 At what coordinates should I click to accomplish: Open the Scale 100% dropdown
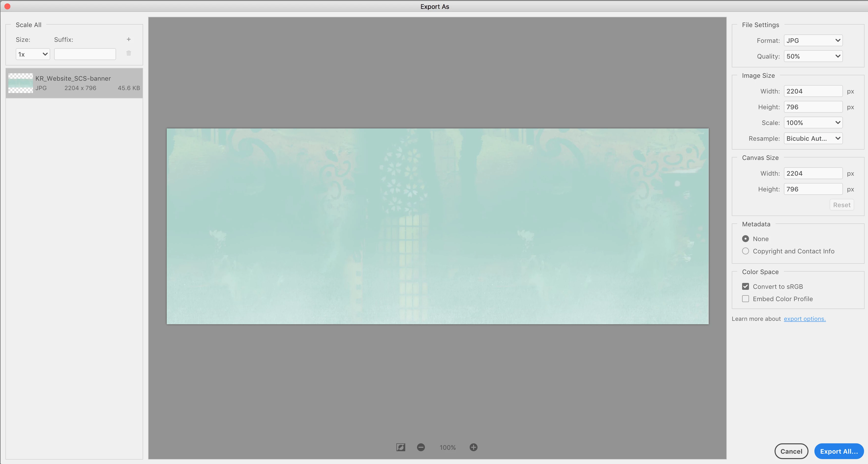[x=813, y=123]
